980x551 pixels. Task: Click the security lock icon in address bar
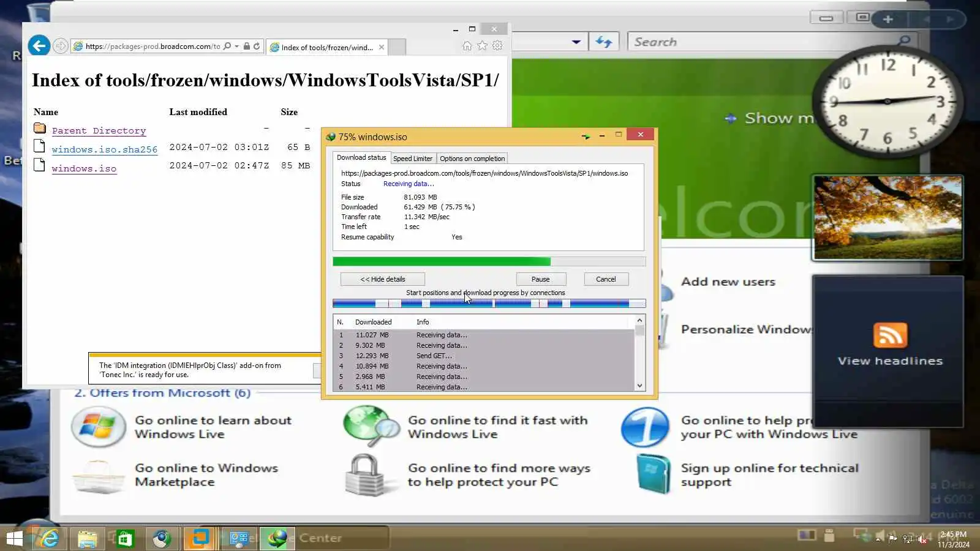[x=246, y=46]
